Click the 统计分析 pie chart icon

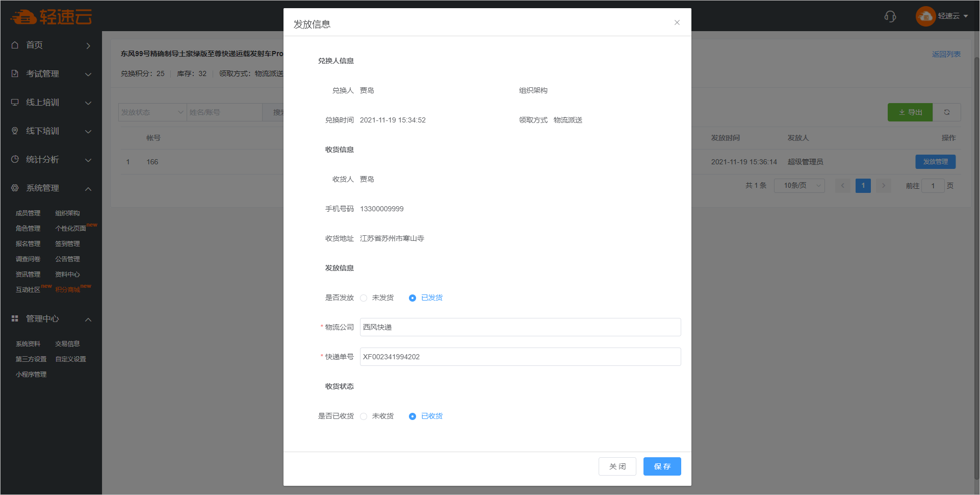[x=15, y=159]
